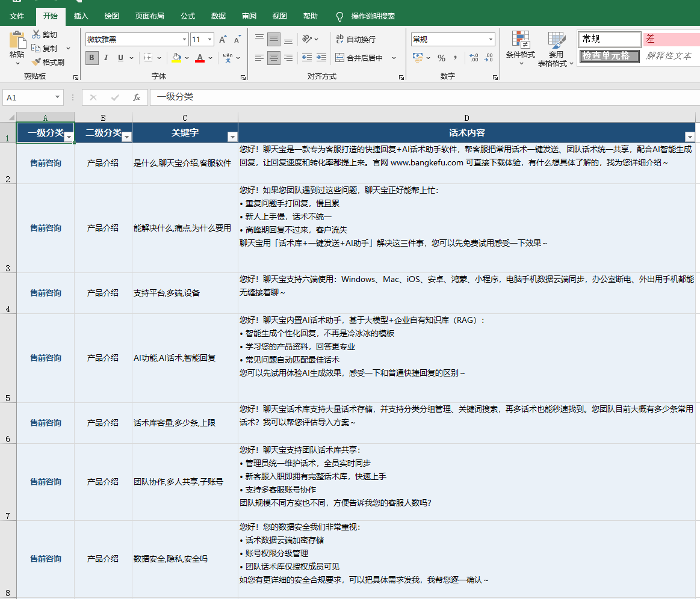Switch to the 审阅 (Review) tab
The image size is (700, 599).
click(x=249, y=16)
